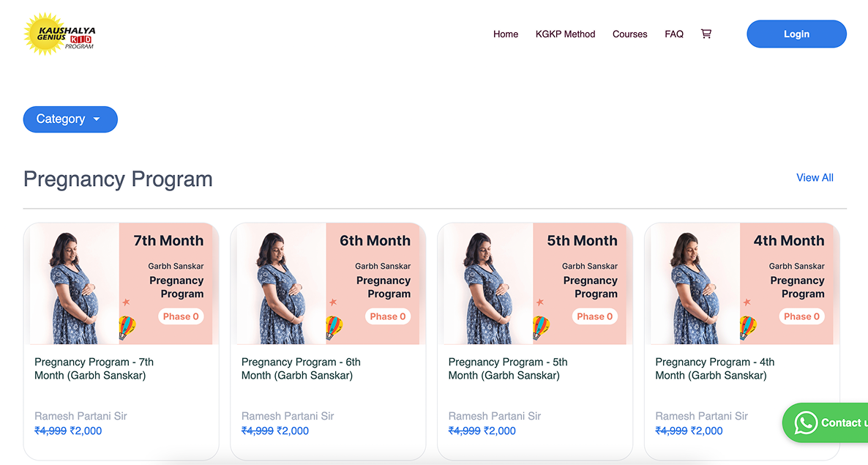The width and height of the screenshot is (868, 465).
Task: Open the 7th Month course thumbnail
Action: point(121,283)
